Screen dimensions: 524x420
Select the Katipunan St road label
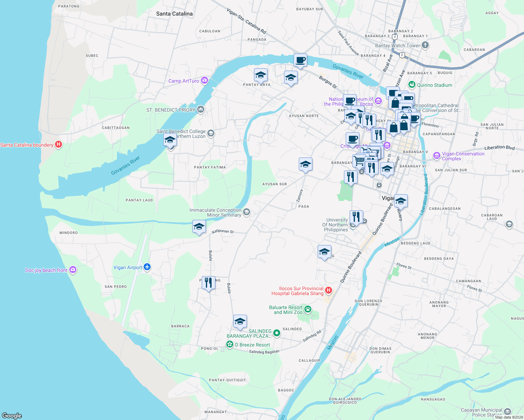pyautogui.click(x=223, y=232)
